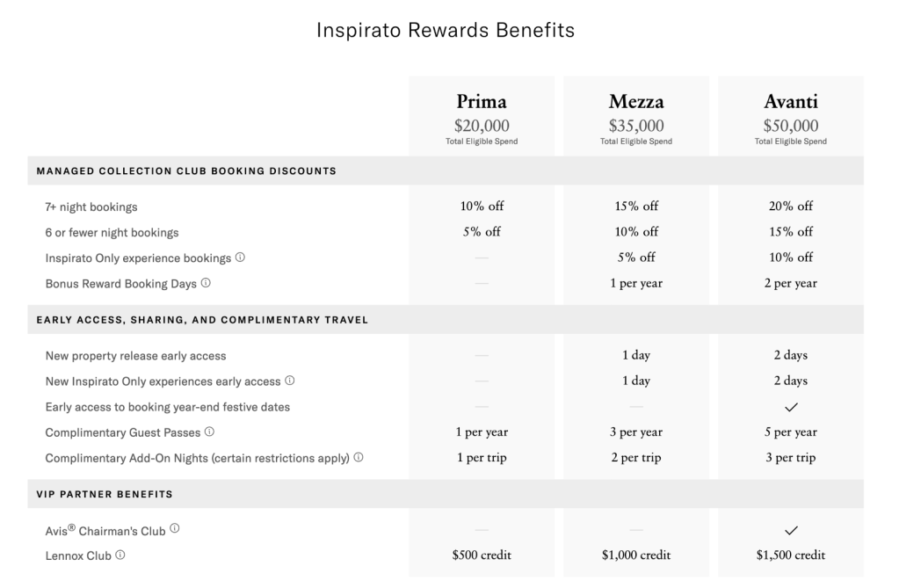The image size is (899, 588).
Task: Click info icon next to Complimentary Add-On Nights
Action: 359,457
